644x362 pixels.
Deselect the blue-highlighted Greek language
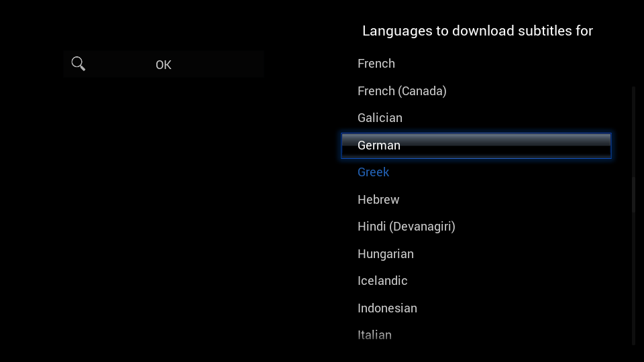pos(476,172)
